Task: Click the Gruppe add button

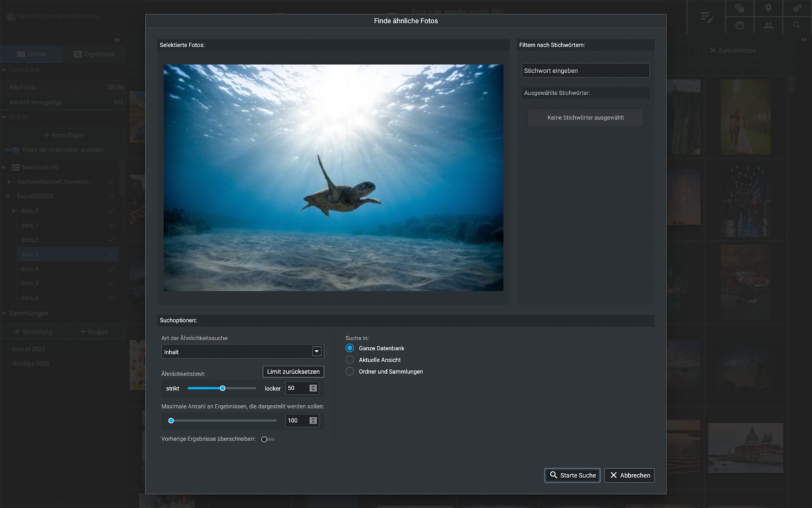Action: [94, 332]
